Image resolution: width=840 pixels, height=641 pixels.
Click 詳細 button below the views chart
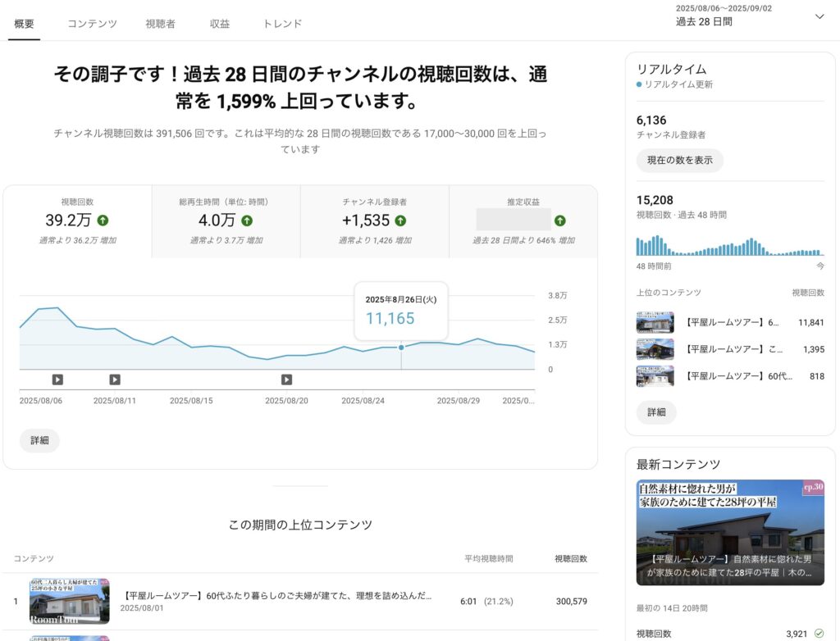click(39, 440)
